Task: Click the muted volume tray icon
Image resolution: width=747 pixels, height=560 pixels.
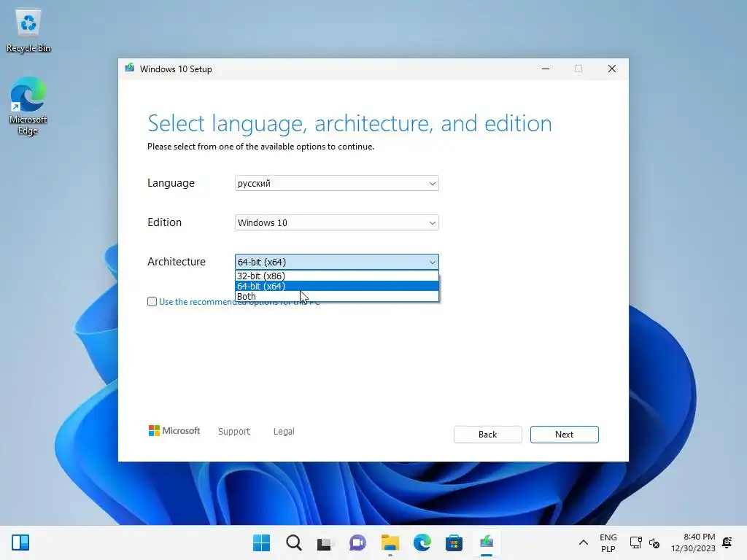Action: tap(654, 542)
